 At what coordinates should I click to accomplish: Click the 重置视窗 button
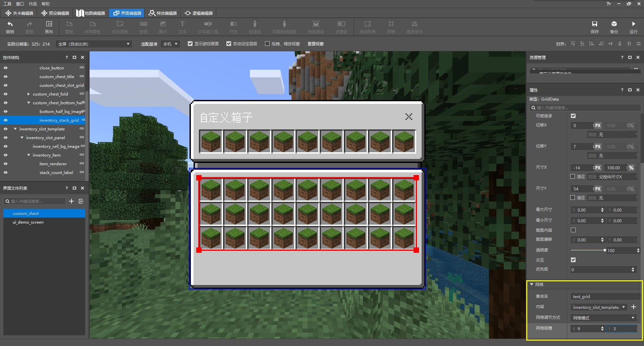[x=316, y=44]
